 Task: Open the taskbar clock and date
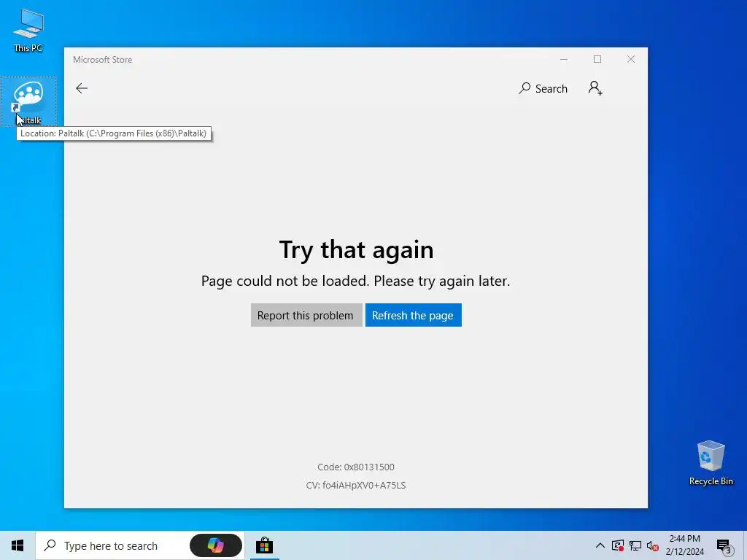point(684,545)
